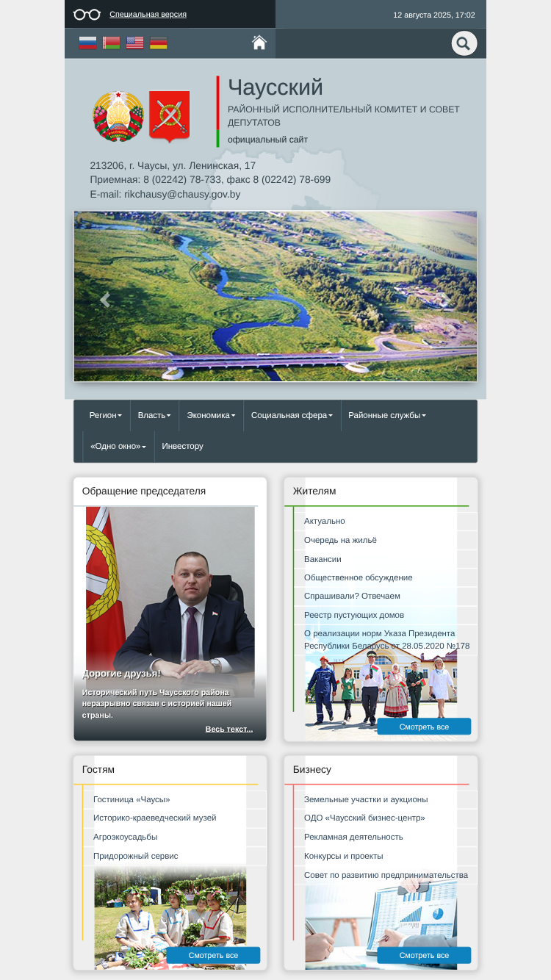
Task: Open Конкурсы и проекты link
Action: click(x=344, y=856)
